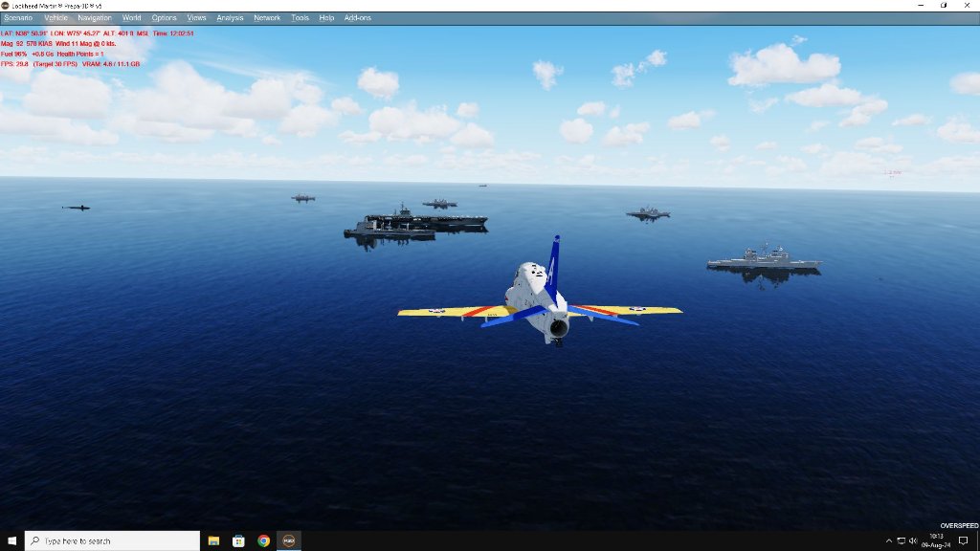Open Microsoft Store from the taskbar
Viewport: 980px width, 551px height.
(x=239, y=540)
